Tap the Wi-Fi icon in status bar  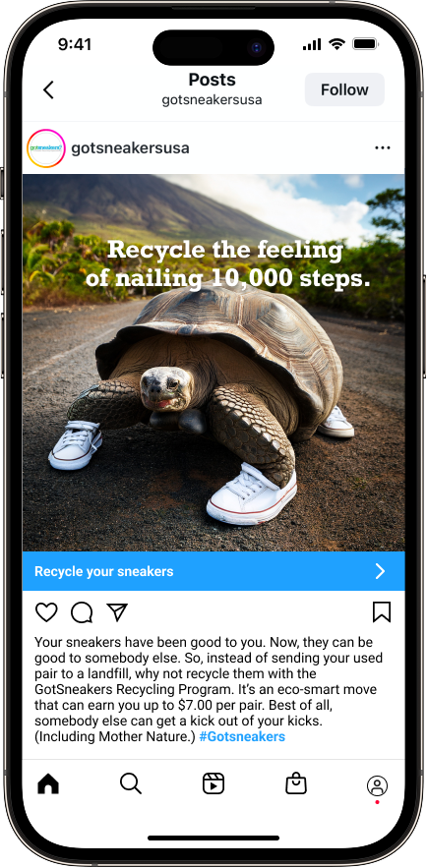click(336, 45)
